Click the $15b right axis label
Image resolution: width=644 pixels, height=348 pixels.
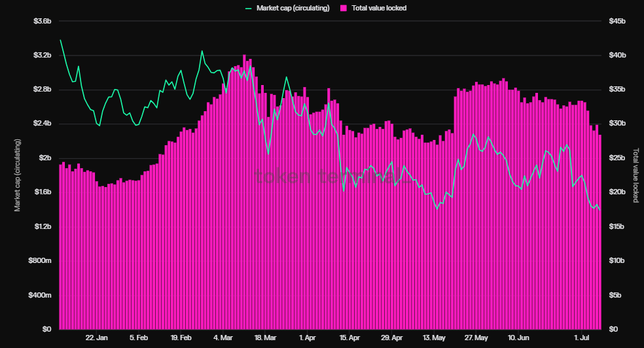coord(616,226)
